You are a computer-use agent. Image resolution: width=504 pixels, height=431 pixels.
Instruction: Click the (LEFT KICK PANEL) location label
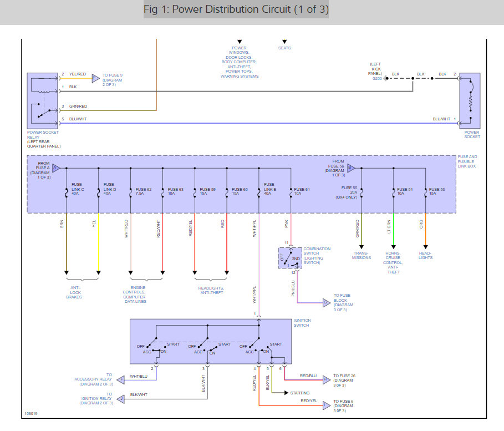click(x=375, y=69)
